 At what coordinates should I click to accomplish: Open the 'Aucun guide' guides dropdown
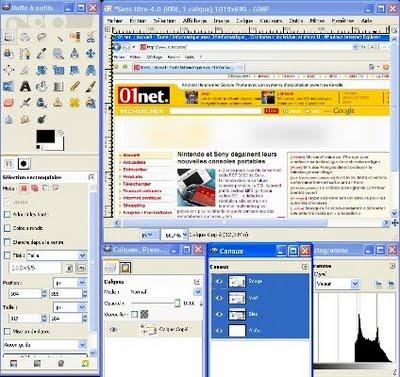click(x=45, y=345)
